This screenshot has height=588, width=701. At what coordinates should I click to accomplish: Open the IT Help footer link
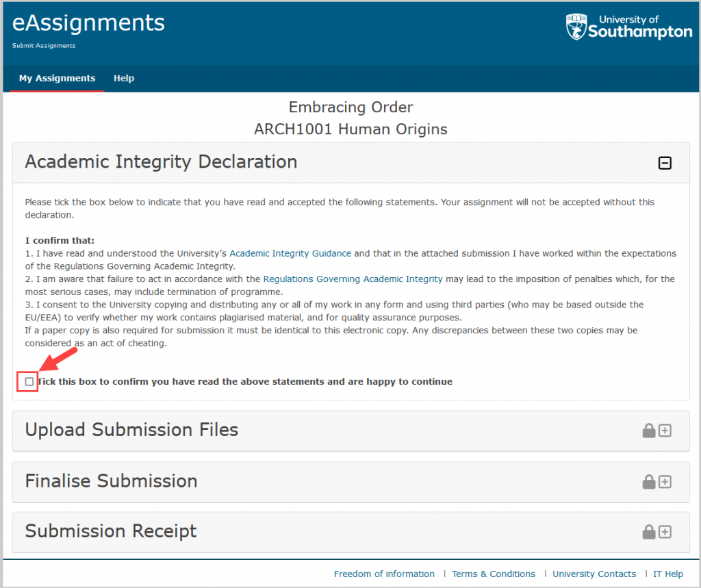(x=668, y=574)
